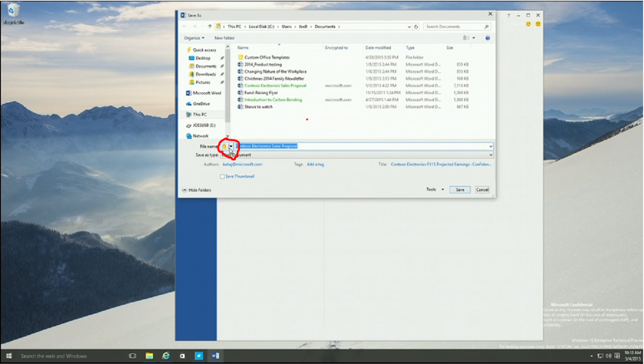This screenshot has height=364, width=644.
Task: Open the Help question mark icon
Action: pos(488,37)
